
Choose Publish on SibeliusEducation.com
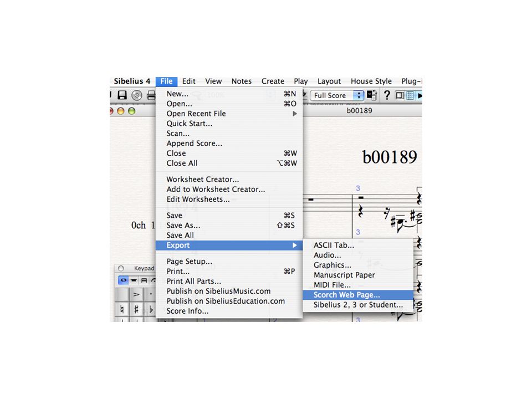(229, 301)
